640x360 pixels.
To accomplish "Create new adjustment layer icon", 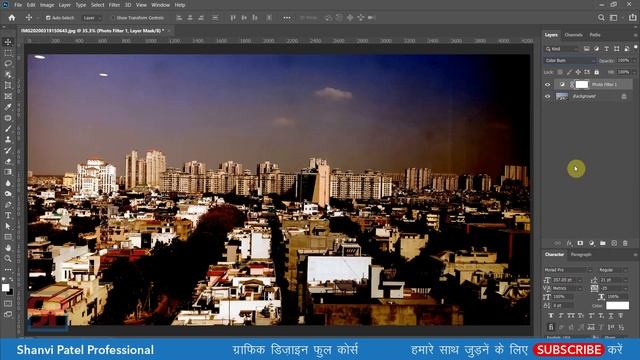I will 591,243.
